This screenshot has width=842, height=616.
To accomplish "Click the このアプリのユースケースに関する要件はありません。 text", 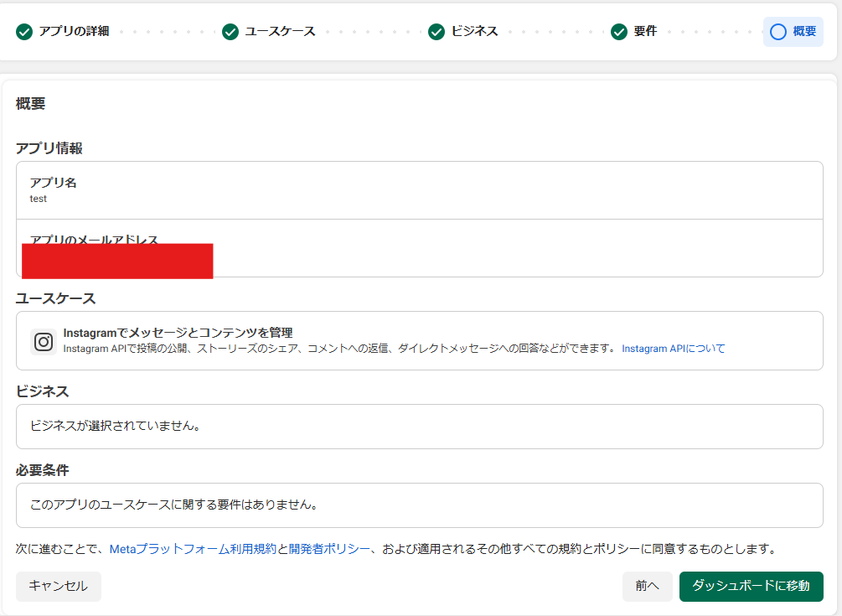I will [x=174, y=505].
